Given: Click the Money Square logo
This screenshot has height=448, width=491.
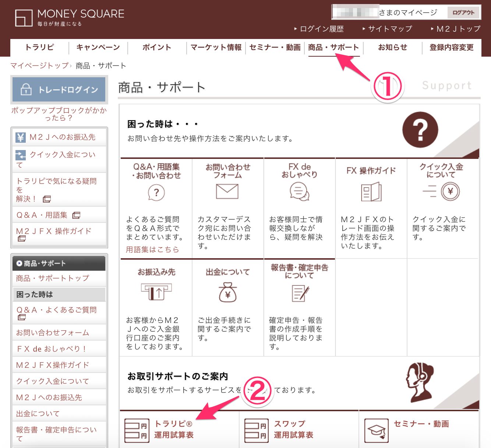Looking at the screenshot, I should click(x=70, y=18).
